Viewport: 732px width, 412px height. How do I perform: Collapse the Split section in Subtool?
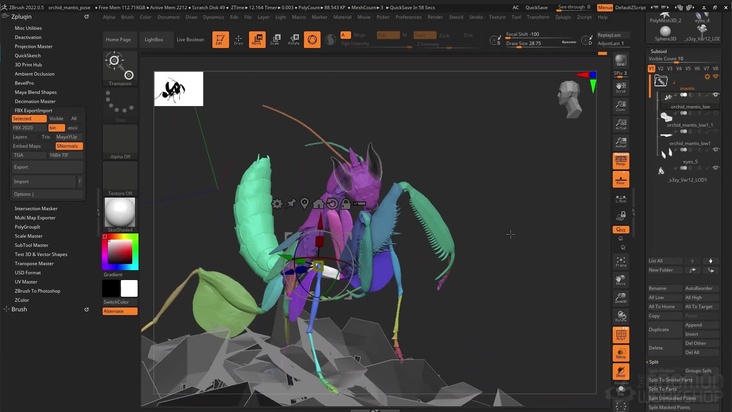[653, 361]
